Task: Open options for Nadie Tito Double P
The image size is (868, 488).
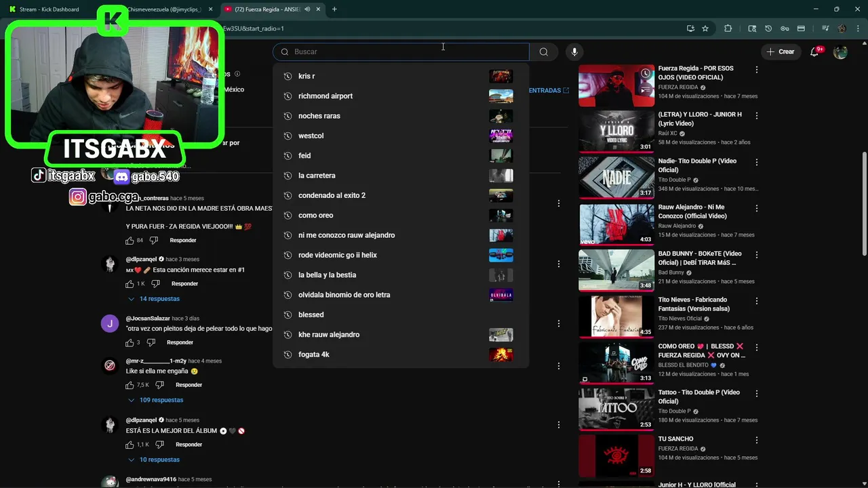Action: tap(757, 163)
